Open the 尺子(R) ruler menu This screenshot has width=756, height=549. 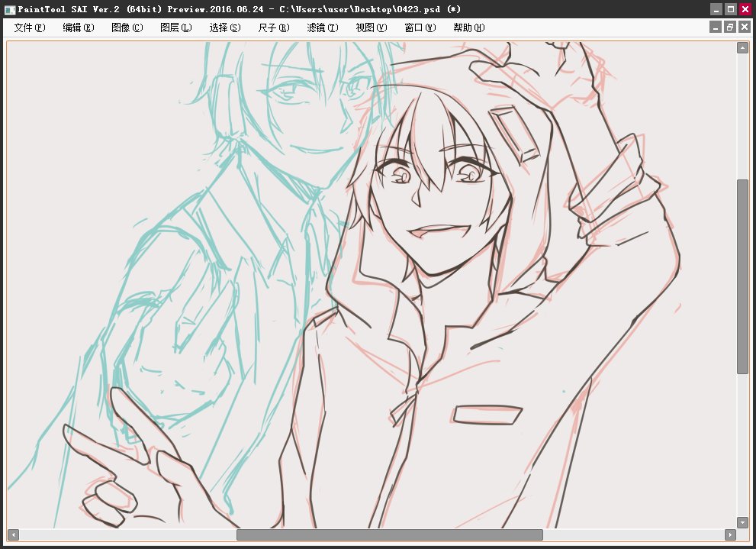(x=274, y=27)
